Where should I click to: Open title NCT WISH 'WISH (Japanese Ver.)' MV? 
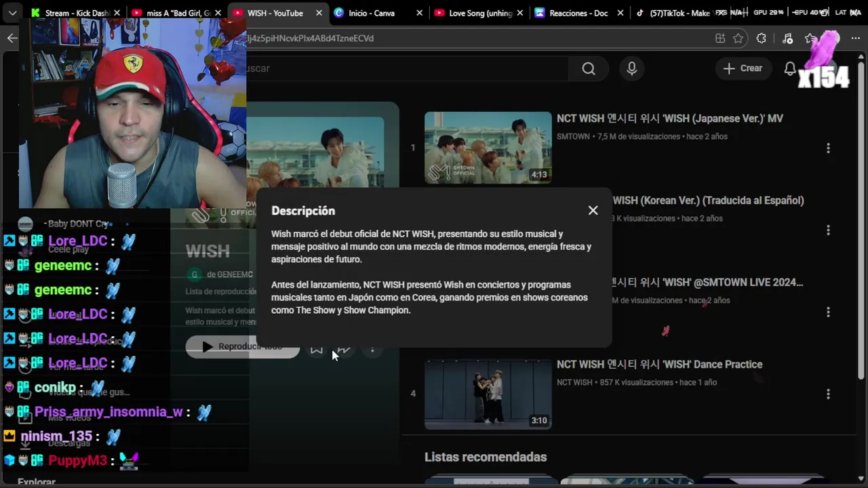pyautogui.click(x=670, y=119)
